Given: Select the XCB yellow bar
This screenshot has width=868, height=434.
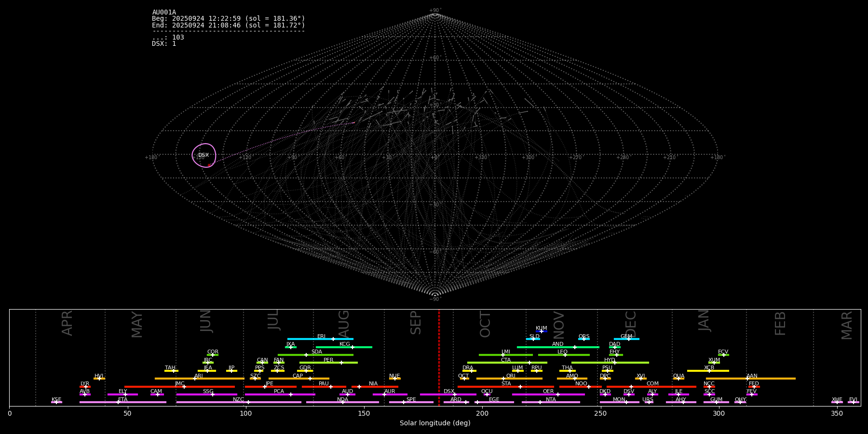Looking at the screenshot, I should coord(708,371).
